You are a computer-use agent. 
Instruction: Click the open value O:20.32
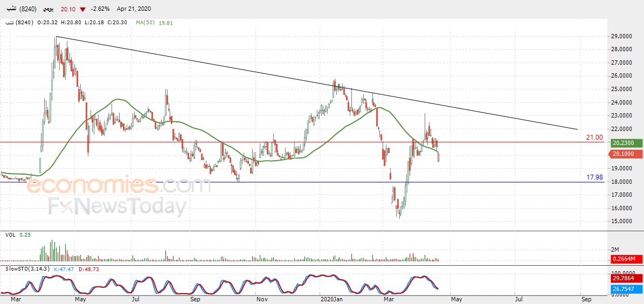[47, 23]
